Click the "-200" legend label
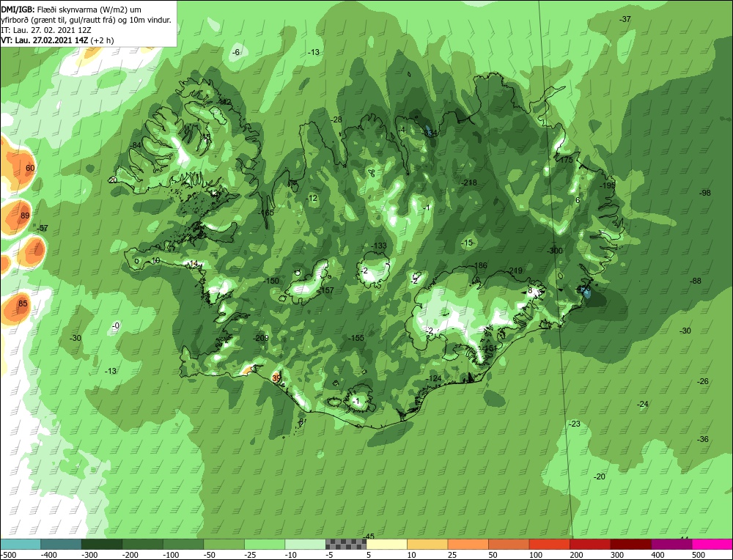 pos(130,555)
